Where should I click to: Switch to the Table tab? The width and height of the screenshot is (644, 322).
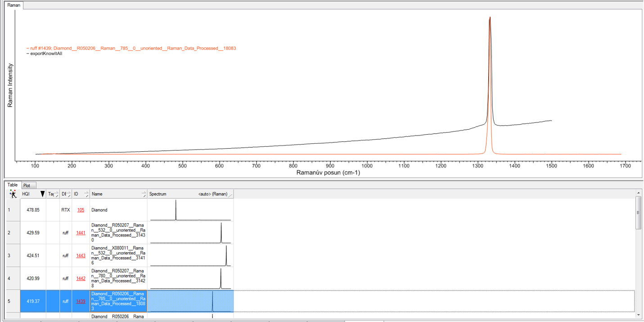(13, 185)
